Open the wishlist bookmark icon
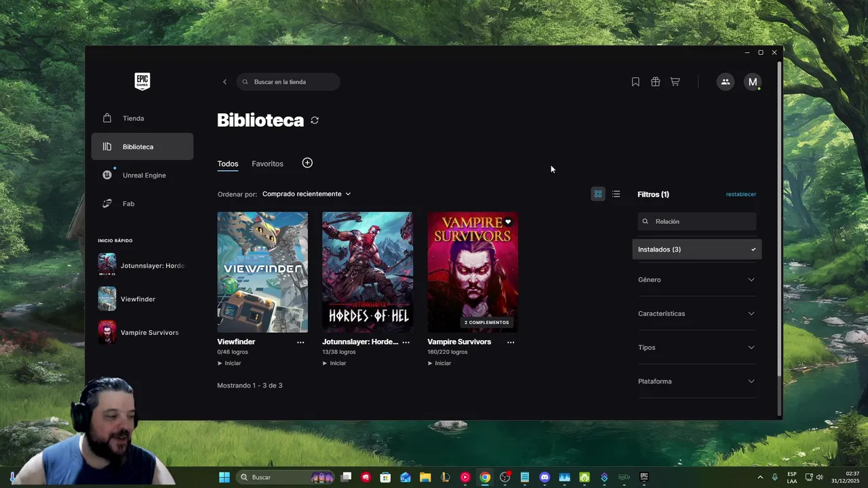Image resolution: width=868 pixels, height=488 pixels. [635, 82]
